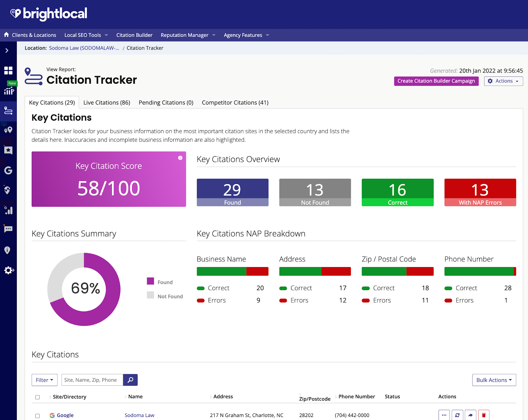The image size is (528, 420).
Task: Share the Google citation using the arrow icon
Action: 470,415
